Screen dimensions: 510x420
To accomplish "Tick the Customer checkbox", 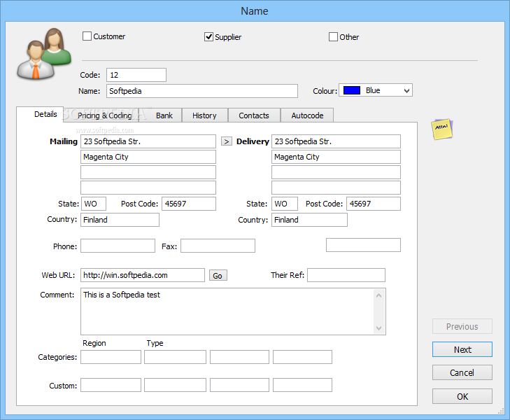I will coord(87,36).
